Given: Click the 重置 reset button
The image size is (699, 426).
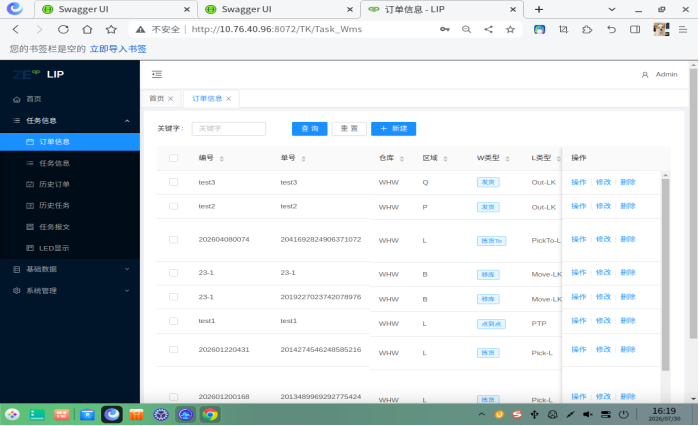Looking at the screenshot, I should click(349, 129).
